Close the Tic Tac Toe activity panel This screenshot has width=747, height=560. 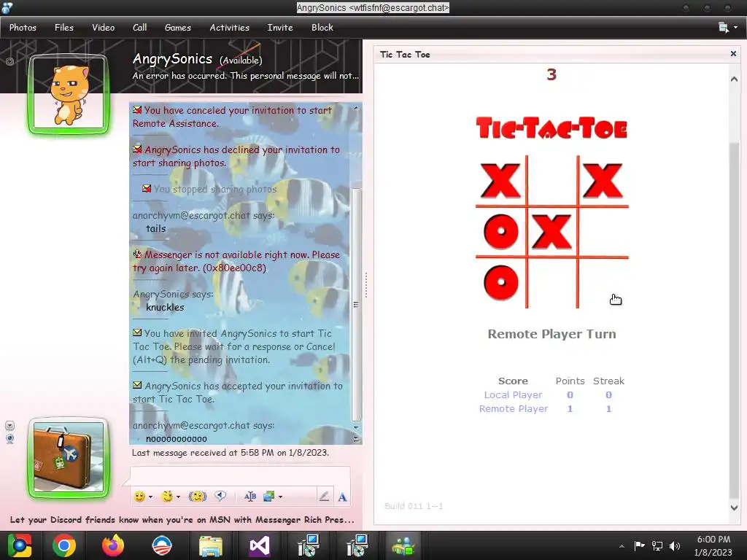[733, 54]
